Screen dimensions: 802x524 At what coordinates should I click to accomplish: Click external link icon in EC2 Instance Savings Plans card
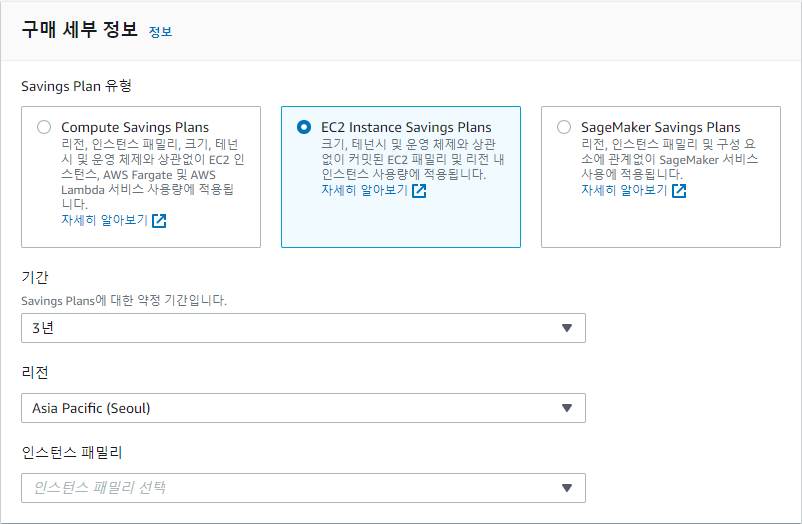419,191
